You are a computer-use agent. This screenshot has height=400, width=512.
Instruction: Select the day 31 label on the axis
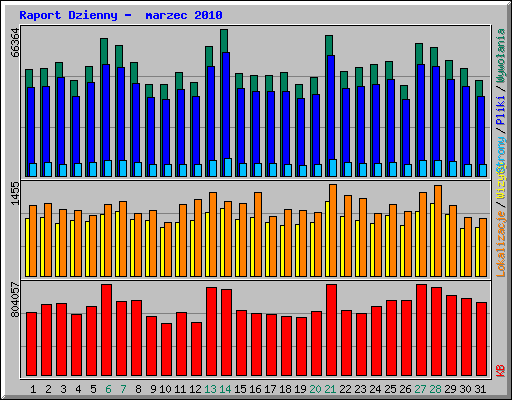pos(480,389)
